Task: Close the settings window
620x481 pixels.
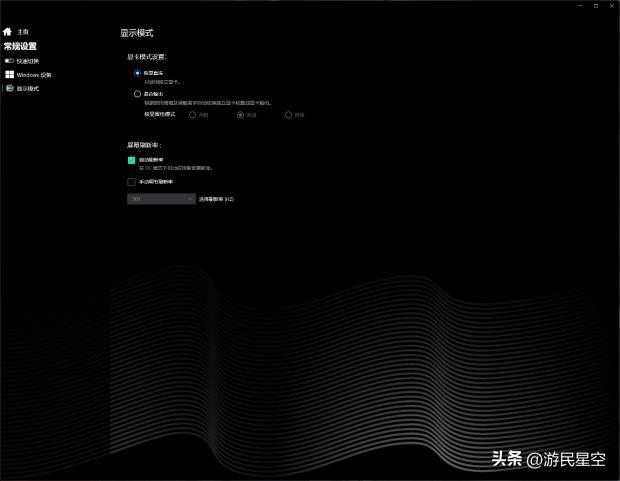Action: (611, 6)
